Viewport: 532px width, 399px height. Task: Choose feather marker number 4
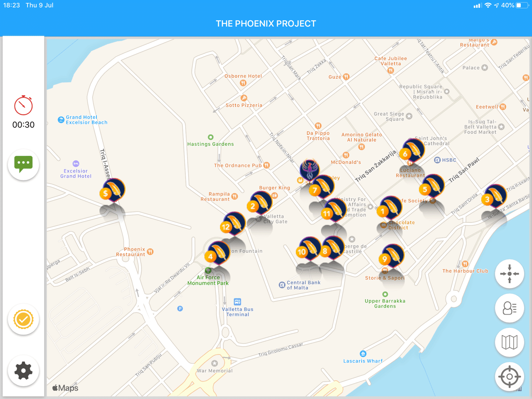218,253
